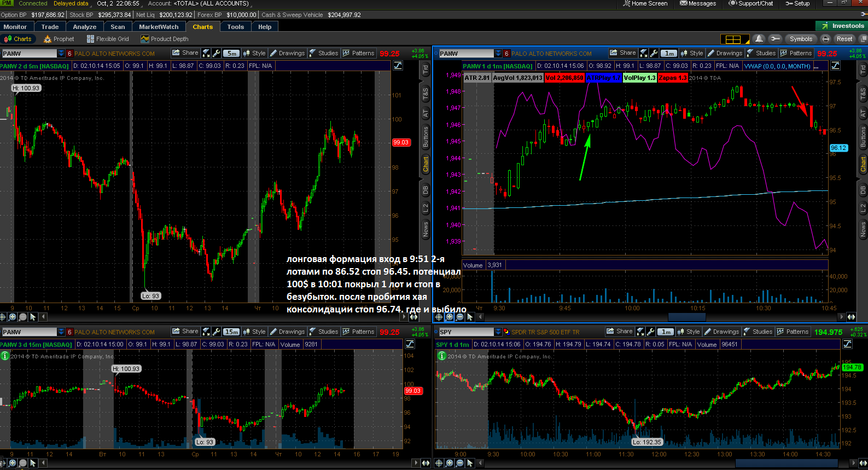Select pointer tool on PANW 5m chart
Screen dimensions: 868x470
click(33, 317)
